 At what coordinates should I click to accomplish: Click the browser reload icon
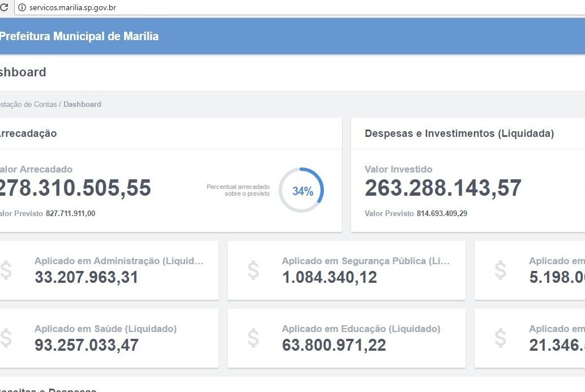[4, 7]
